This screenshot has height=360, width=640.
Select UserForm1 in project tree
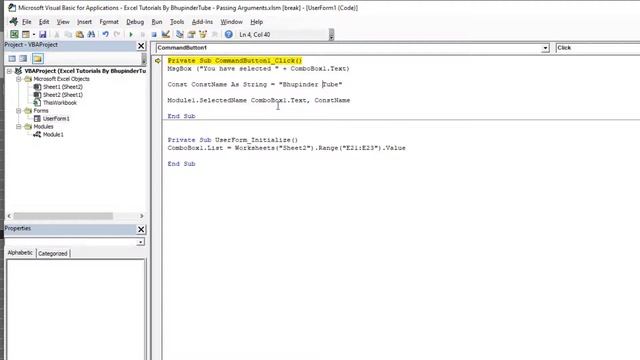(x=56, y=119)
